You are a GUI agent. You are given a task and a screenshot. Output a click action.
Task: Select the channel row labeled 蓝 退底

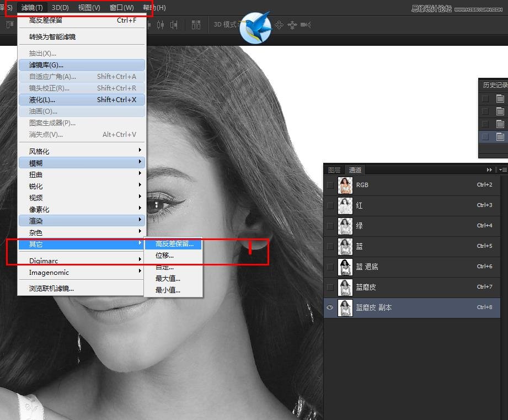[x=412, y=267]
